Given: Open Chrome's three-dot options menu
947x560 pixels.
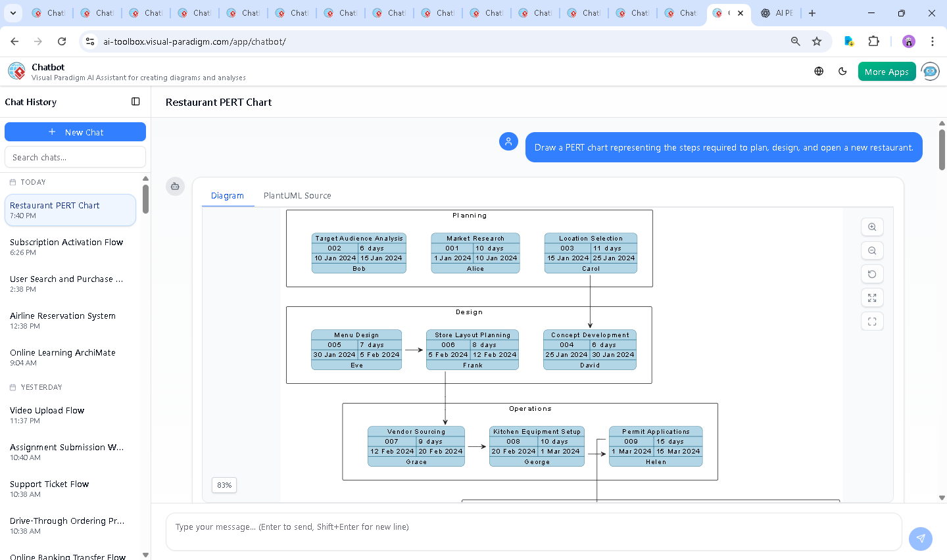Looking at the screenshot, I should (933, 41).
